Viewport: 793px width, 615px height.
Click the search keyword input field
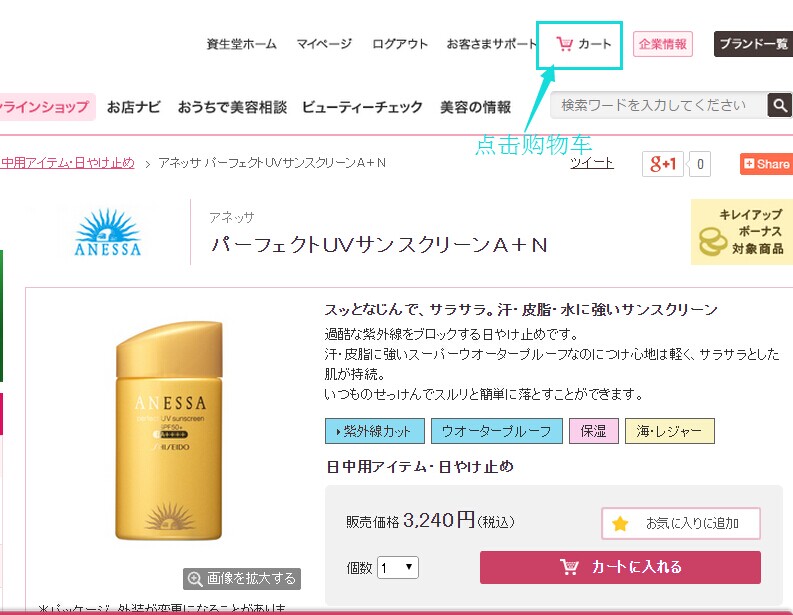click(658, 105)
